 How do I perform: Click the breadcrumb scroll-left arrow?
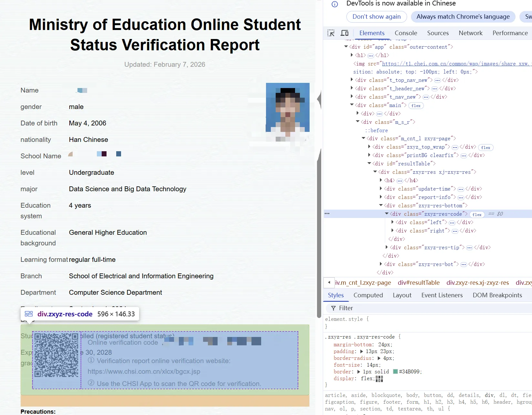[x=329, y=282]
